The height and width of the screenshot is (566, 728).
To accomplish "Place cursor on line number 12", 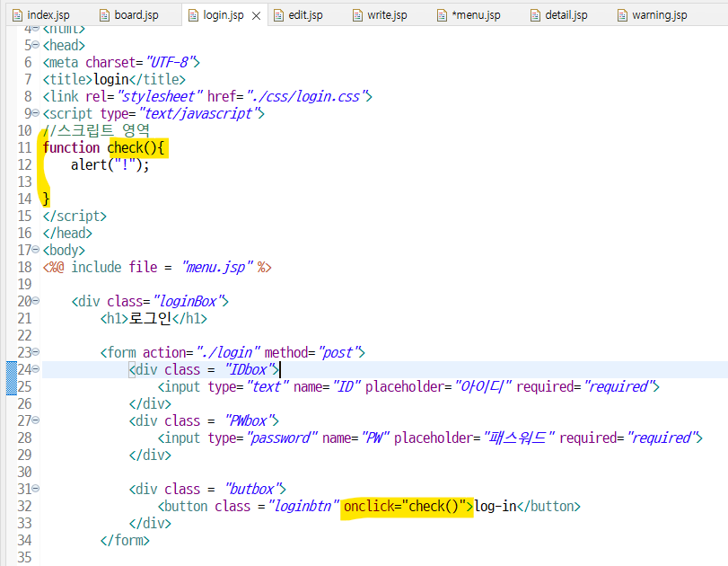I will (x=24, y=165).
